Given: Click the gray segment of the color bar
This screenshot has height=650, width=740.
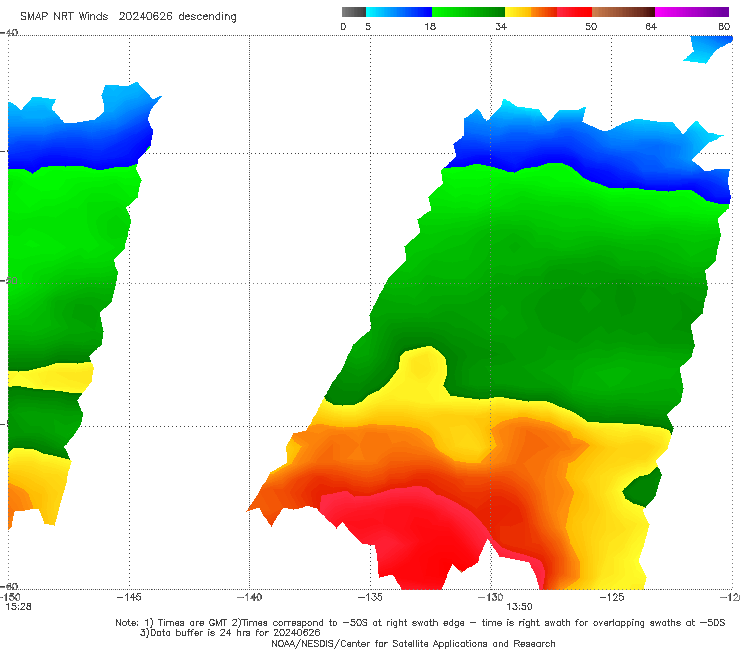Looking at the screenshot, I should 354,12.
